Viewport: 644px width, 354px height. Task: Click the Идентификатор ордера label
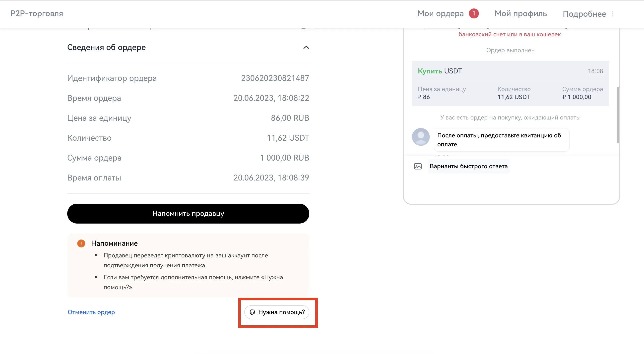click(112, 78)
